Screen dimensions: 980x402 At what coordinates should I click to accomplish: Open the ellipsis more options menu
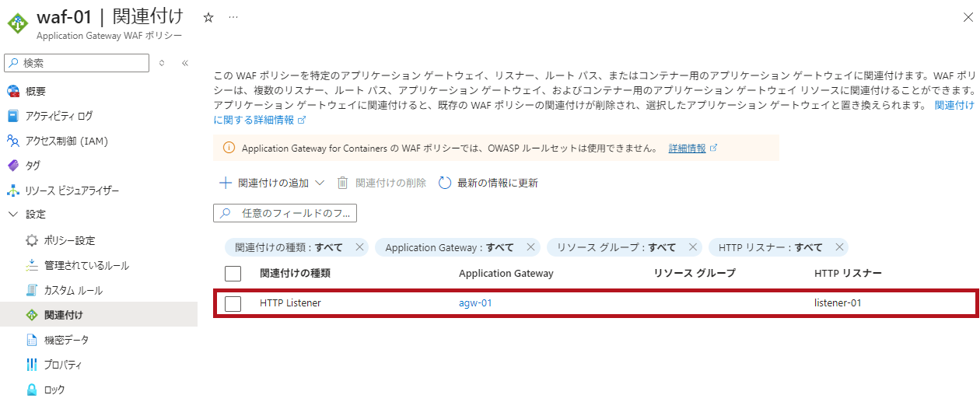click(233, 17)
